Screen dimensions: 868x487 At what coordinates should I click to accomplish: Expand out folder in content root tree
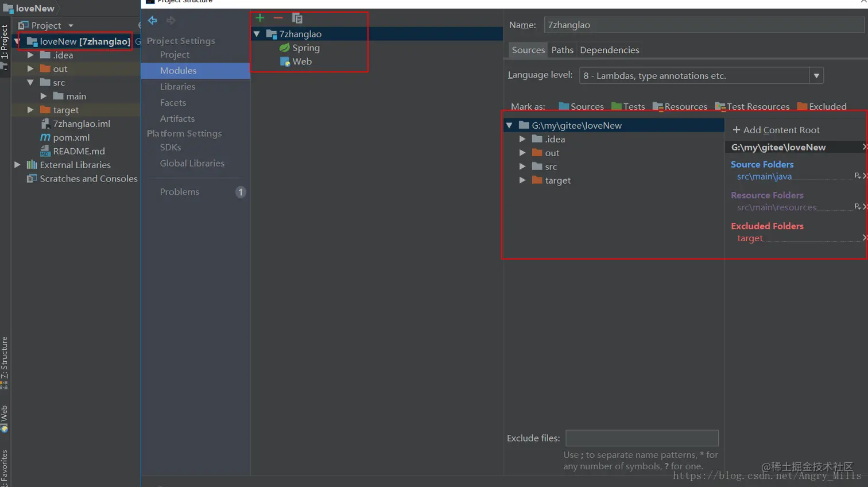[522, 153]
